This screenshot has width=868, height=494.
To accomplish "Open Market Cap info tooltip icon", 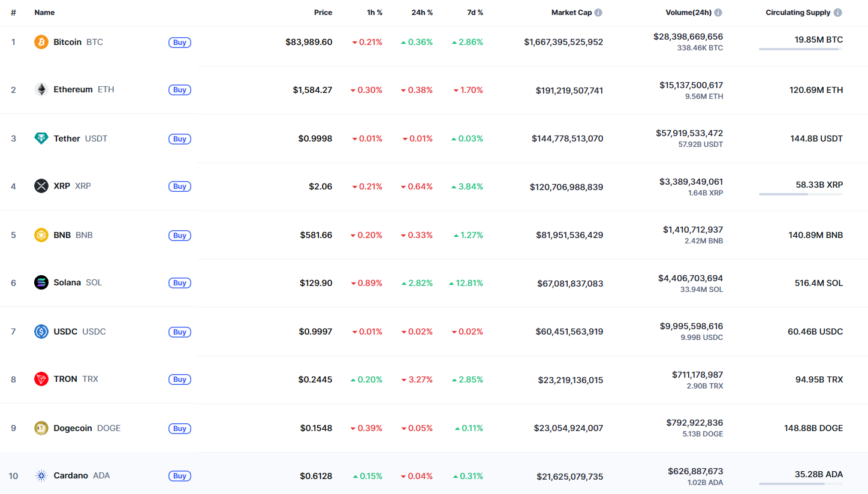I will pos(598,13).
